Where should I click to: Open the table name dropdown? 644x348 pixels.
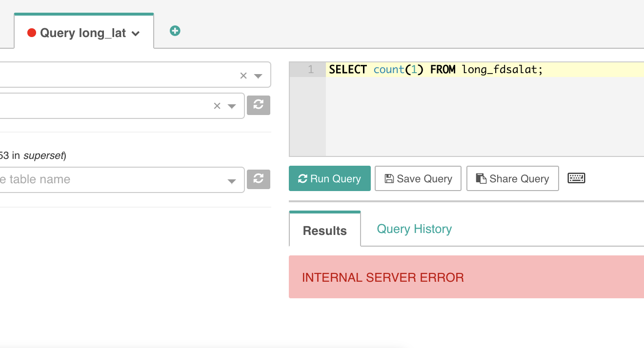tap(231, 180)
